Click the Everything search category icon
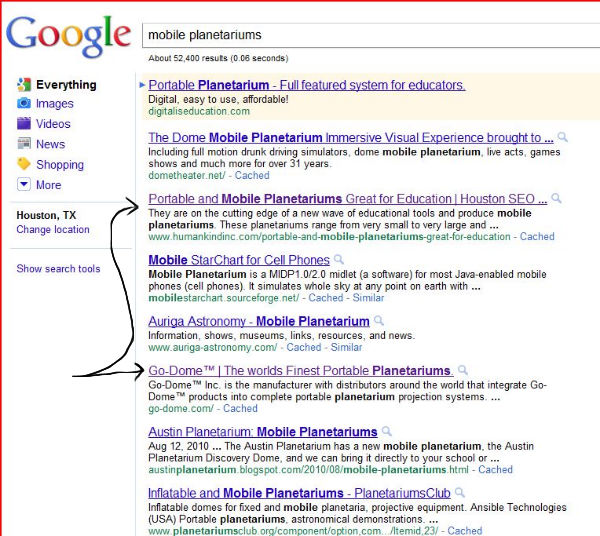The width and height of the screenshot is (600, 536). coord(24,85)
